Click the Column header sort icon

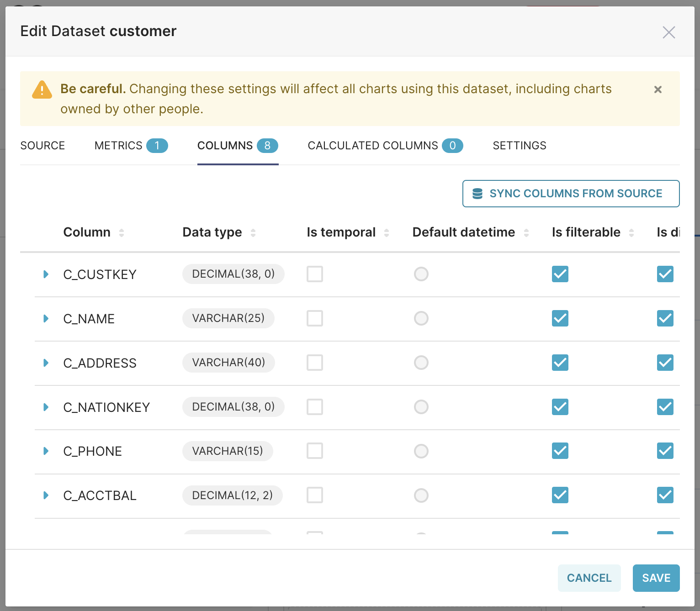coord(122,233)
